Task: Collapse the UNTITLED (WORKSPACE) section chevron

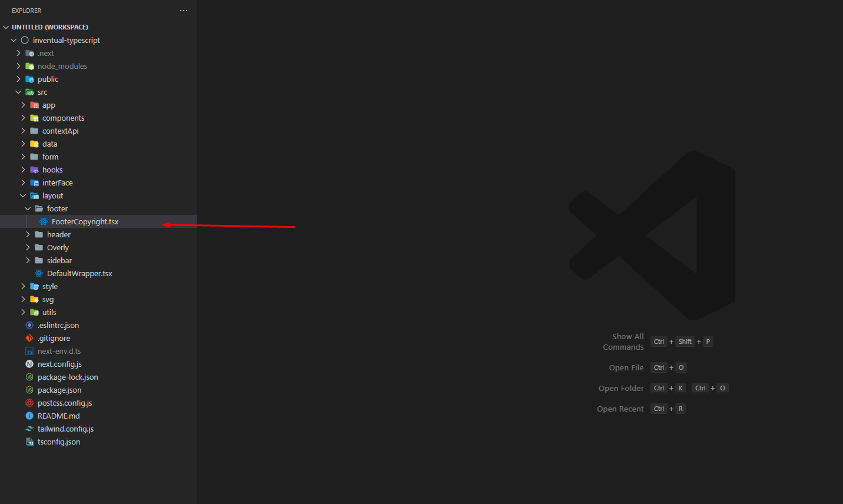Action: click(x=6, y=27)
